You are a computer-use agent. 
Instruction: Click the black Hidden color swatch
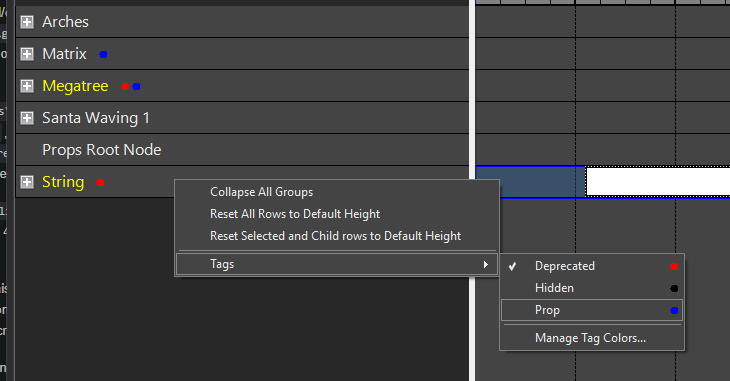tap(674, 289)
